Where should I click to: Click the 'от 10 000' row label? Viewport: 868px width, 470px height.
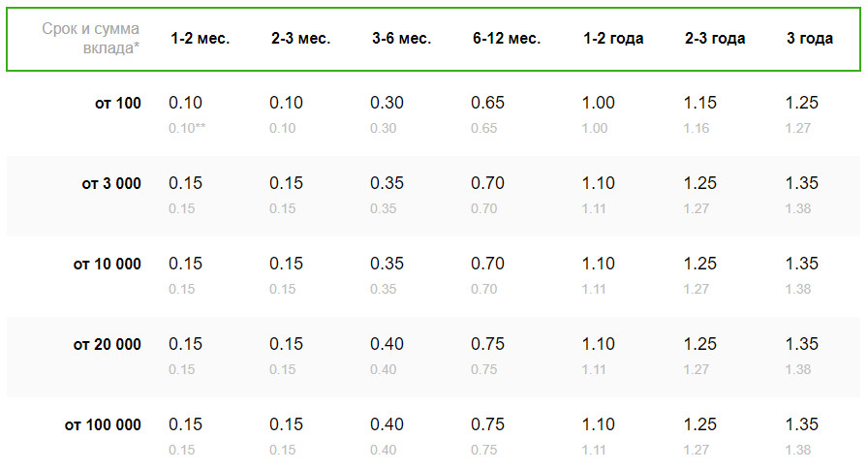tap(108, 264)
